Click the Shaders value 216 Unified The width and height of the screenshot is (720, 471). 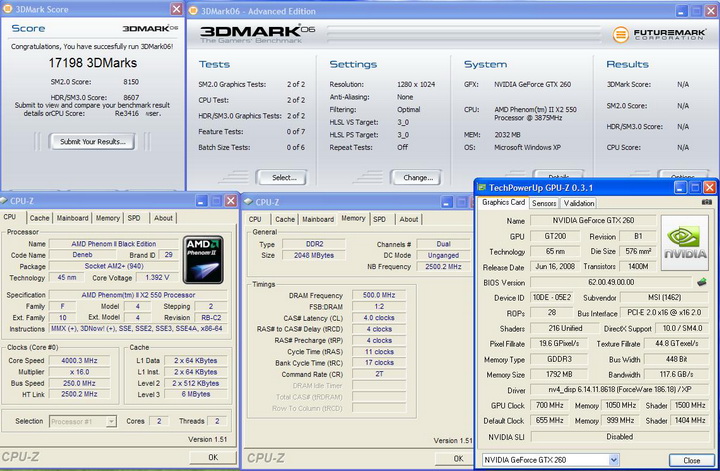(x=565, y=328)
